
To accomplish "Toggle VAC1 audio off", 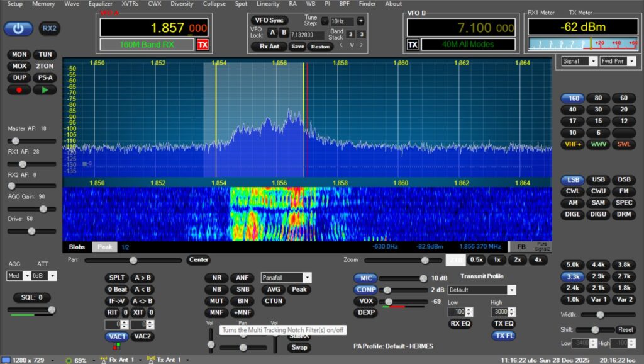I will pos(116,336).
